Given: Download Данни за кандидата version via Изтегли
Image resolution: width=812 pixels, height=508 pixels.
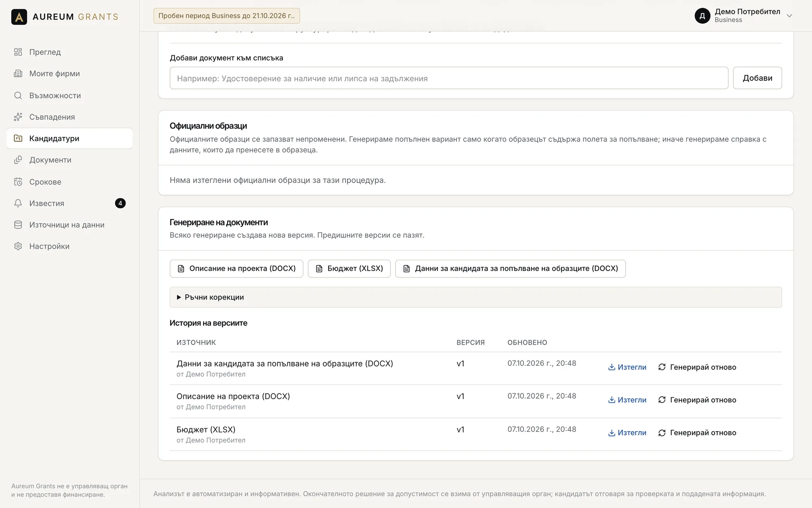Looking at the screenshot, I should pyautogui.click(x=627, y=367).
